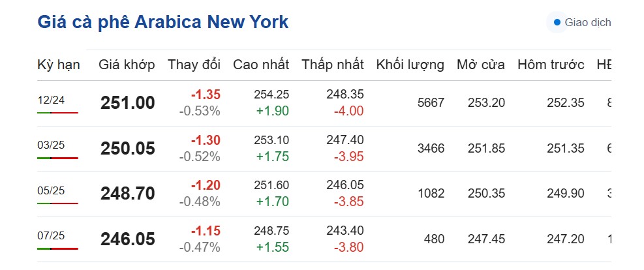Click the Cao nhất column header

point(260,65)
